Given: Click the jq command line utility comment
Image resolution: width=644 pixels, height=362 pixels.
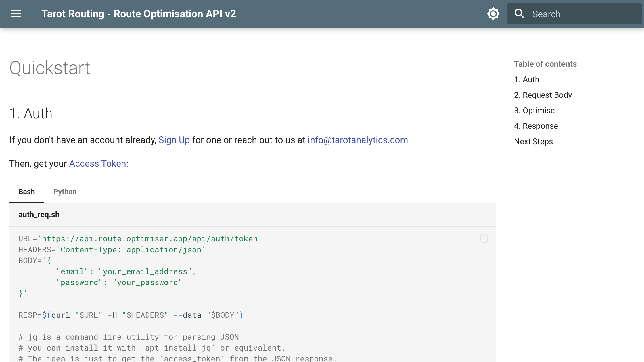Looking at the screenshot, I should (x=129, y=337).
